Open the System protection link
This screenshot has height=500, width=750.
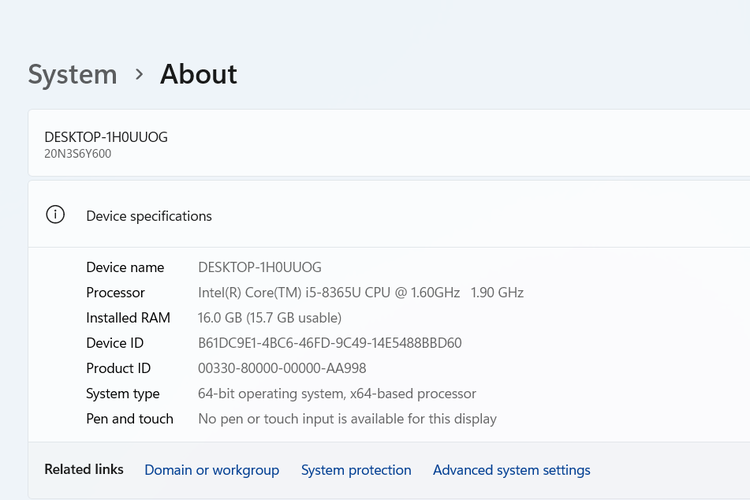point(356,470)
